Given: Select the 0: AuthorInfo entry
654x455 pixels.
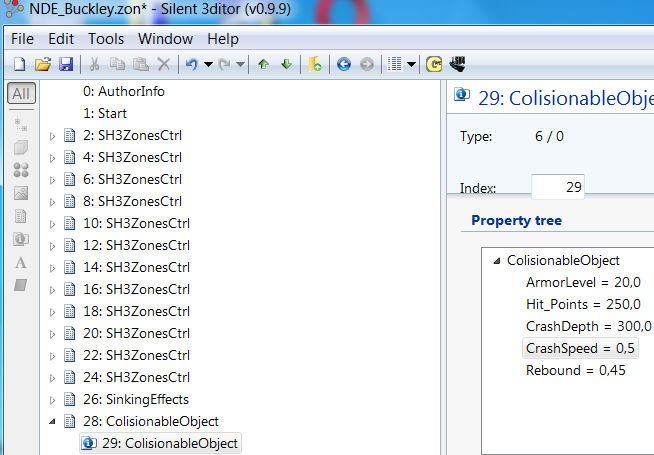Looking at the screenshot, I should pos(124,91).
